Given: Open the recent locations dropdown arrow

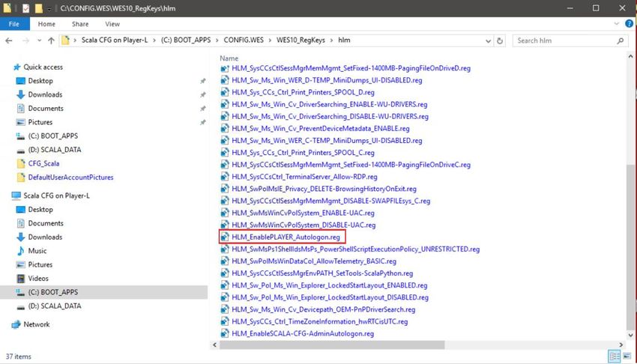Looking at the screenshot, I should pyautogui.click(x=39, y=40).
